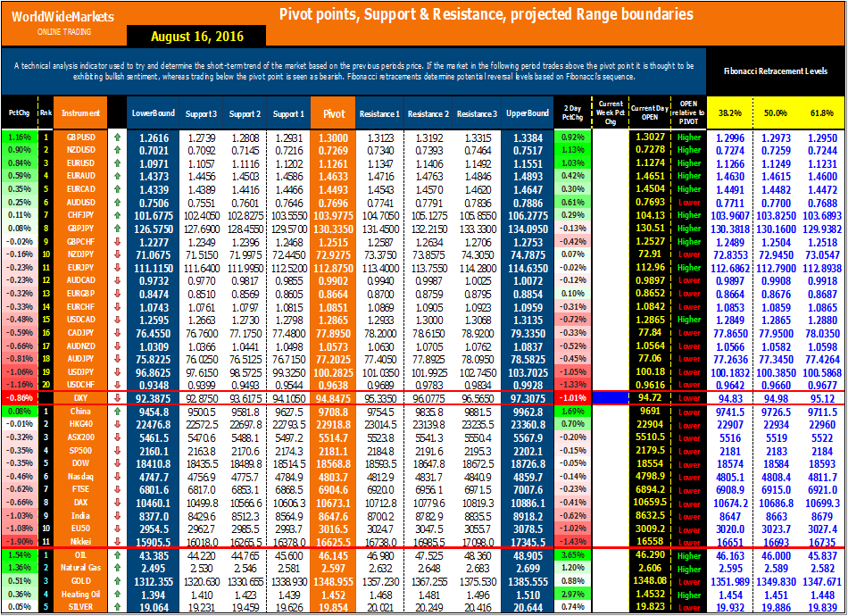Click the red arrow next to SP500
This screenshot has width=848, height=616.
[117, 451]
